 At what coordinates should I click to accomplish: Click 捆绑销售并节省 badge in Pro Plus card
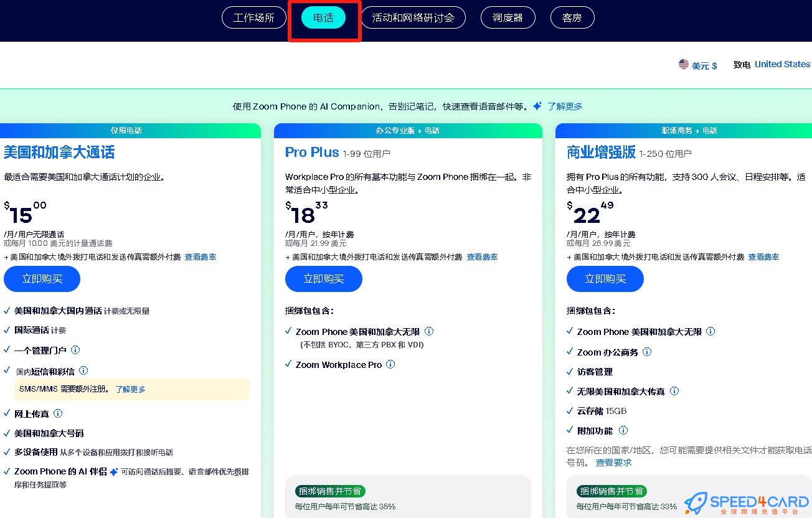[x=331, y=491]
